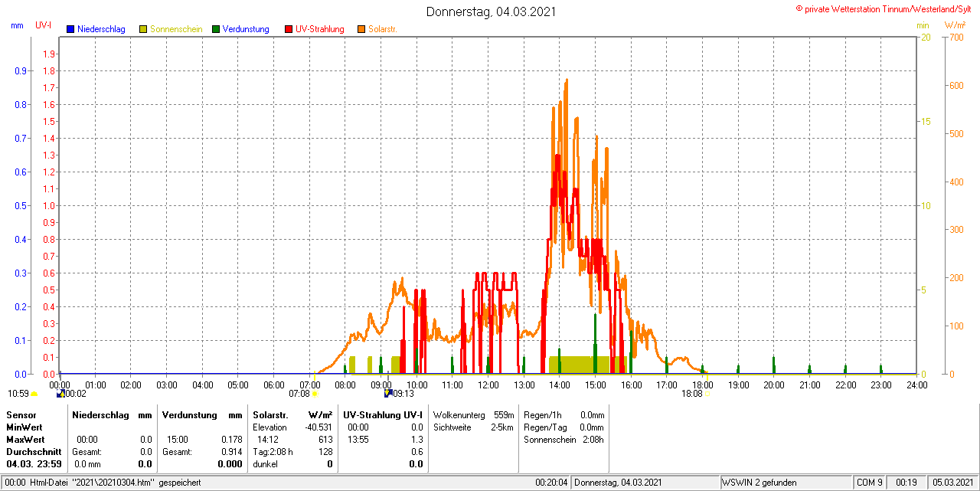
Task: Click the Regen/Tag value 0.0mm
Action: (592, 427)
